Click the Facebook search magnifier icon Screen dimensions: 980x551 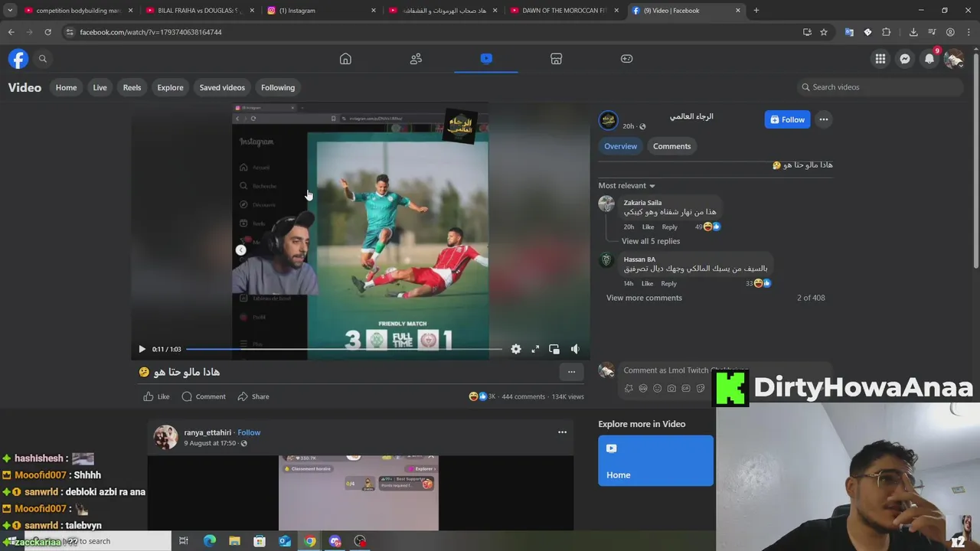tap(43, 59)
